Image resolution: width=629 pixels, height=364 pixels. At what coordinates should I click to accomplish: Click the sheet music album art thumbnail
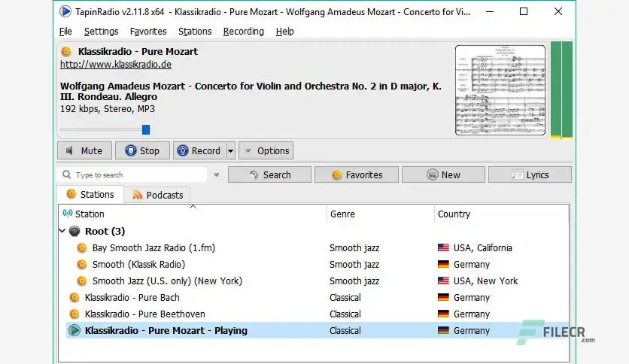coord(500,90)
